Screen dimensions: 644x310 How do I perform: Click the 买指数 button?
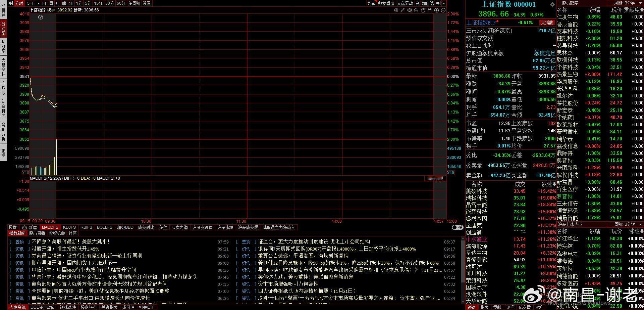pyautogui.click(x=547, y=23)
